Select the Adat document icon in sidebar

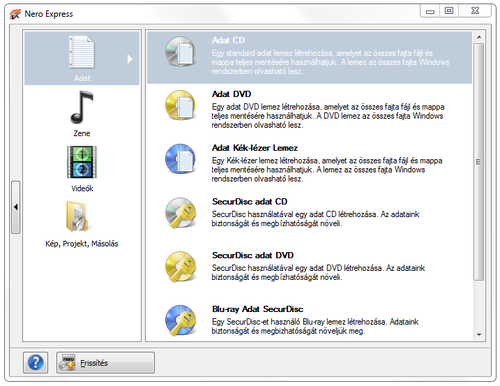[82, 52]
